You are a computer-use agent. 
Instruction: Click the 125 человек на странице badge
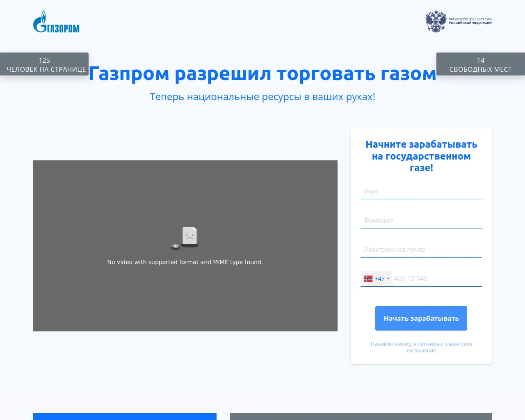[44, 64]
